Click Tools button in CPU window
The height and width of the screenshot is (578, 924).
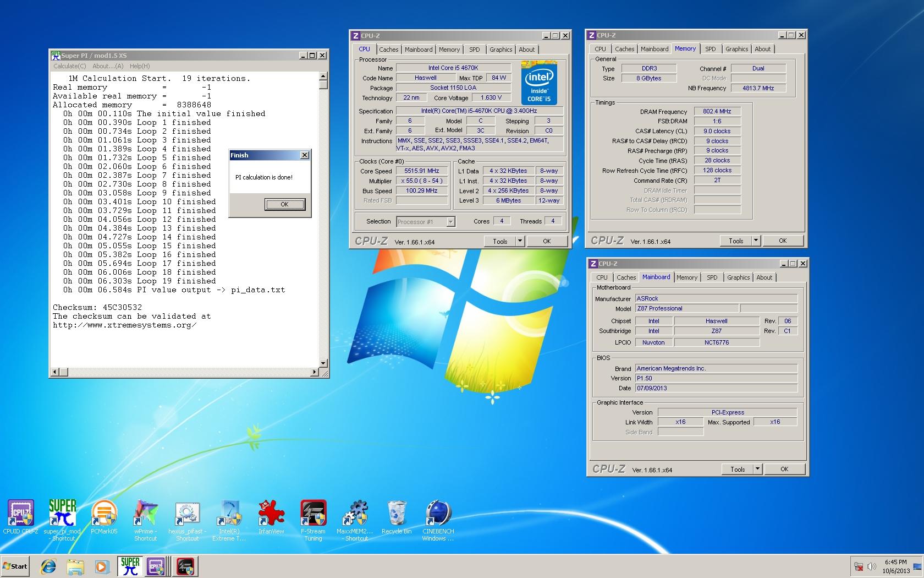(x=500, y=241)
